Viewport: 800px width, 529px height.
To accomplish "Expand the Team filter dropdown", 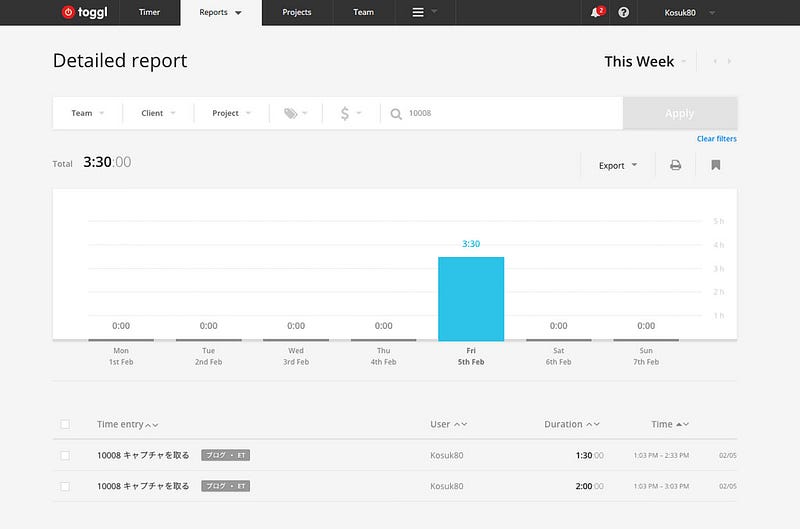I will coord(88,113).
